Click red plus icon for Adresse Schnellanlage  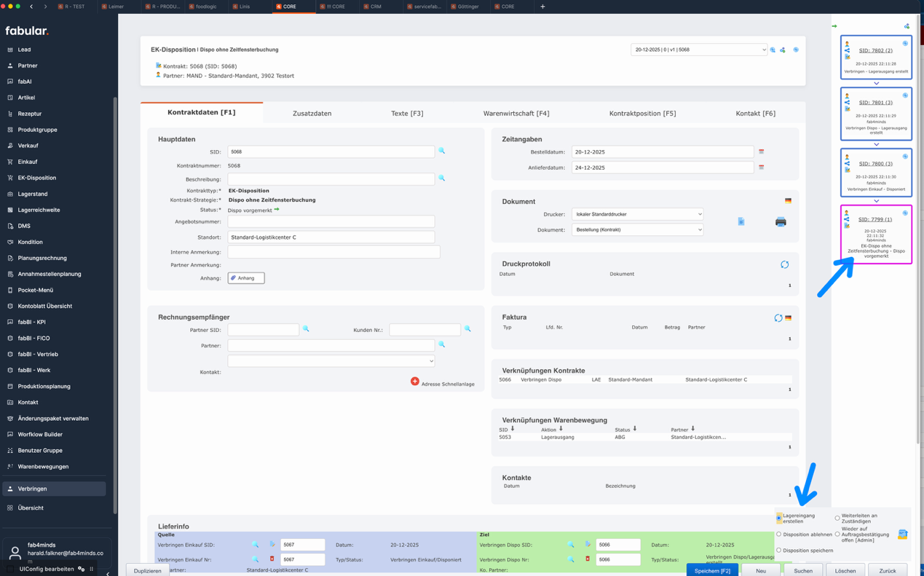point(415,382)
